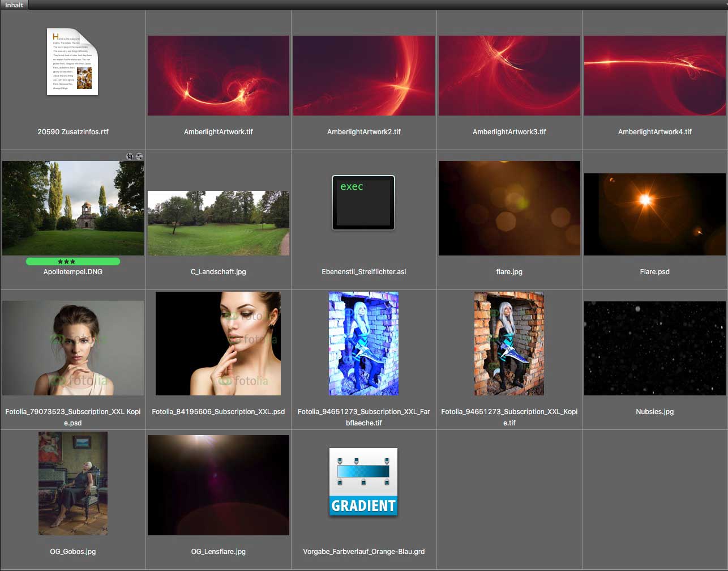Viewport: 728px width, 571px height.
Task: Select the AmberlightArtwork2.tif thumbnail
Action: [364, 75]
